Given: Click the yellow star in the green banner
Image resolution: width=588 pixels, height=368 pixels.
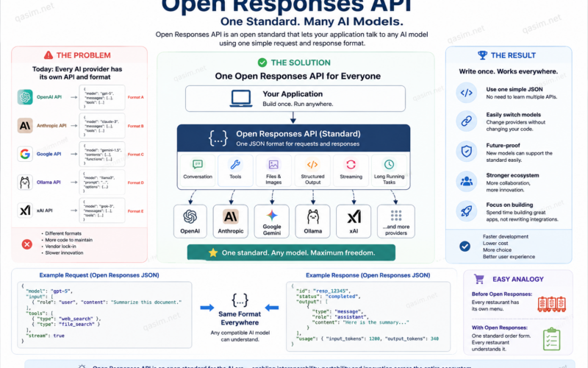Looking at the screenshot, I should tap(213, 252).
